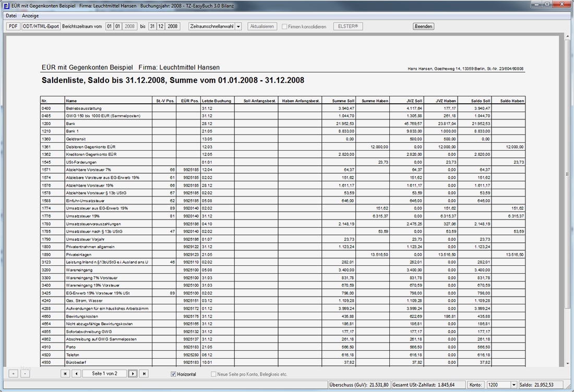Zoom in using the plus icon
The width and height of the screenshot is (574, 392).
[12, 373]
